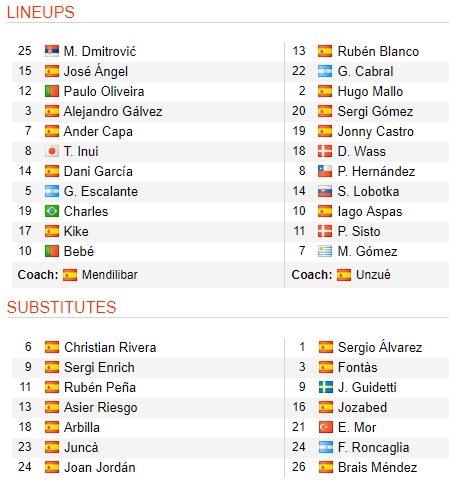Open Rubén Blanco player link
Image resolution: width=449 pixels, height=480 pixels.
tap(378, 51)
